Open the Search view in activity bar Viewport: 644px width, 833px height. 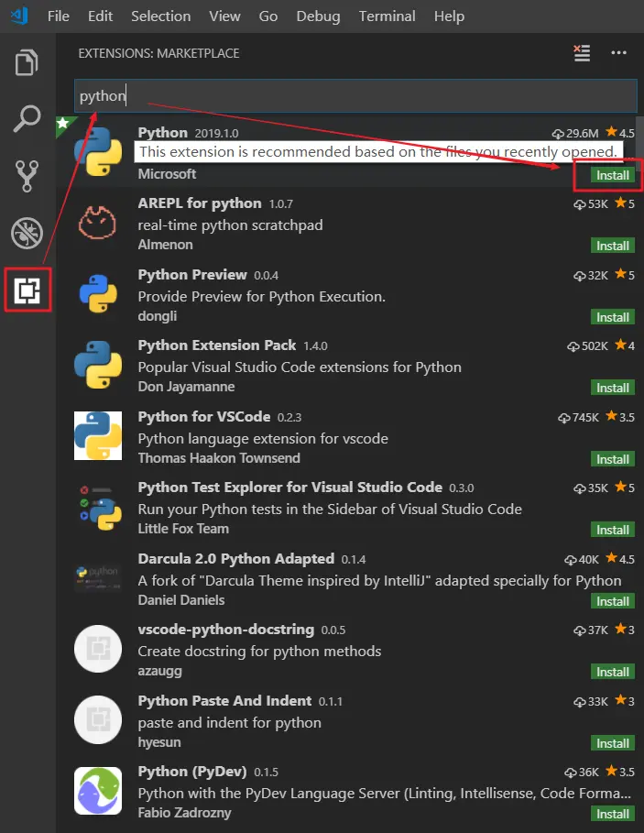[x=27, y=118]
